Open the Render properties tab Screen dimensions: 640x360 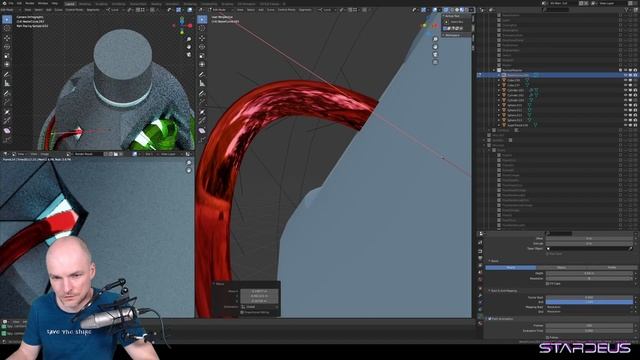click(x=480, y=242)
